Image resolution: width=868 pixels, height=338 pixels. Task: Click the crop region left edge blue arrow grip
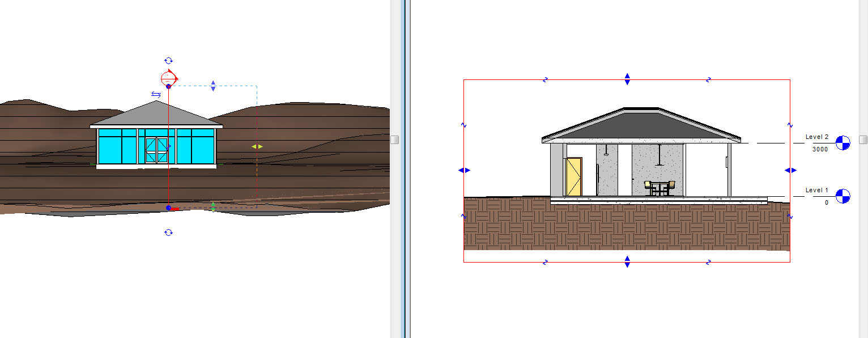coord(464,170)
